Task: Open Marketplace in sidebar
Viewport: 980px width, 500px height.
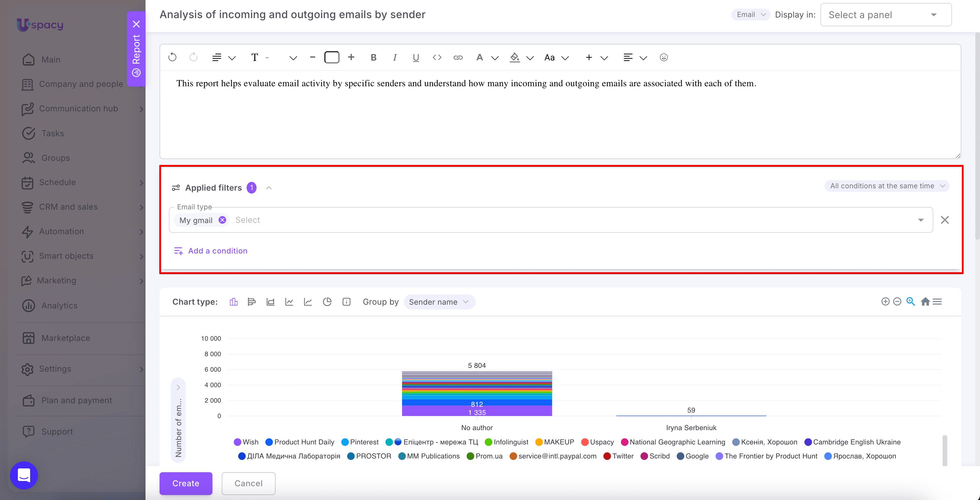Action: point(66,338)
